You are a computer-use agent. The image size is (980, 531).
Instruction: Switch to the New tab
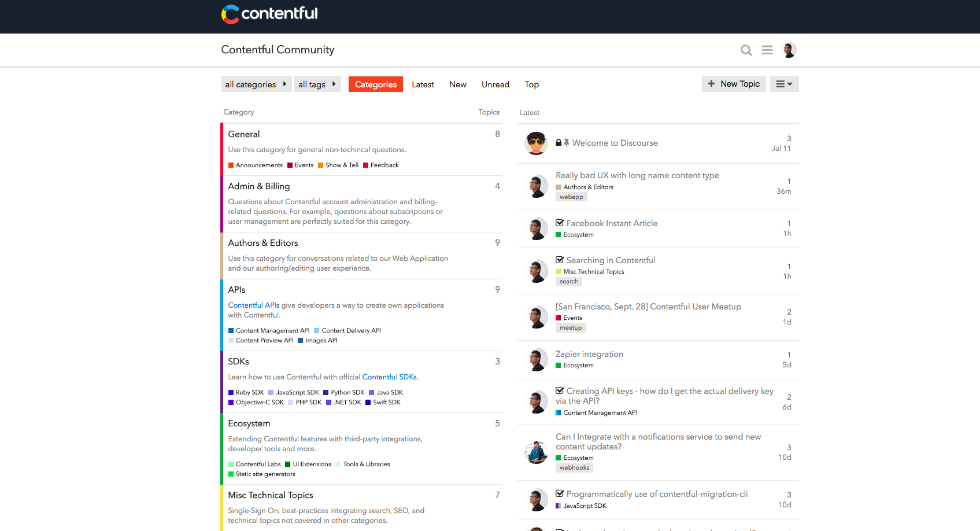(x=458, y=84)
